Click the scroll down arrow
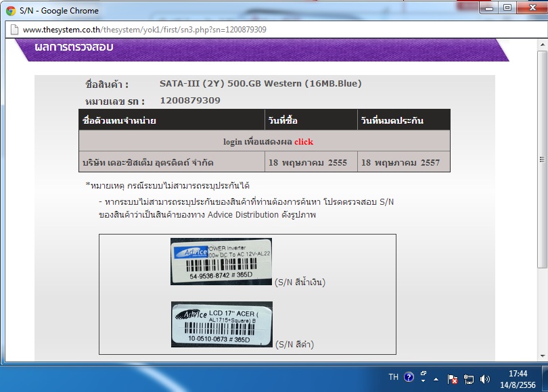The width and height of the screenshot is (548, 392). (542, 356)
